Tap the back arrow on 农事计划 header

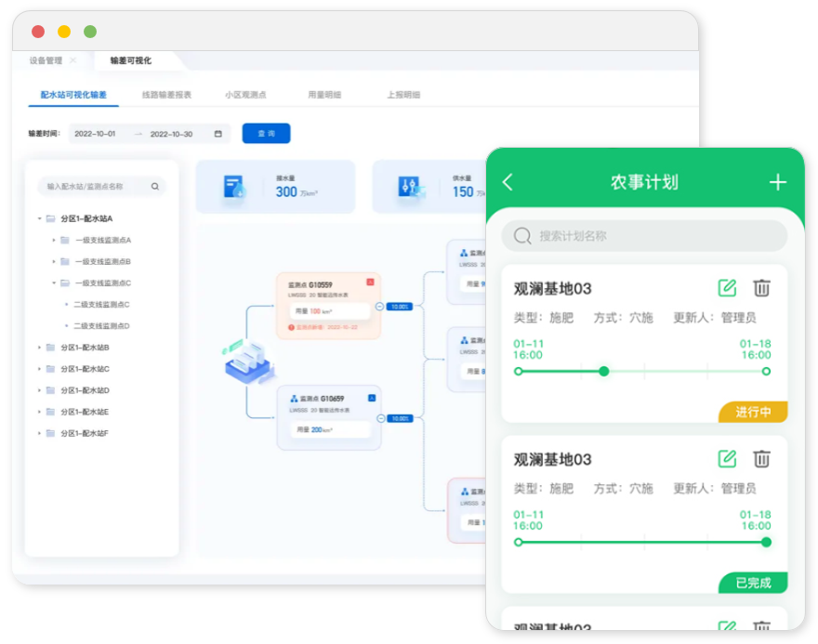[507, 182]
